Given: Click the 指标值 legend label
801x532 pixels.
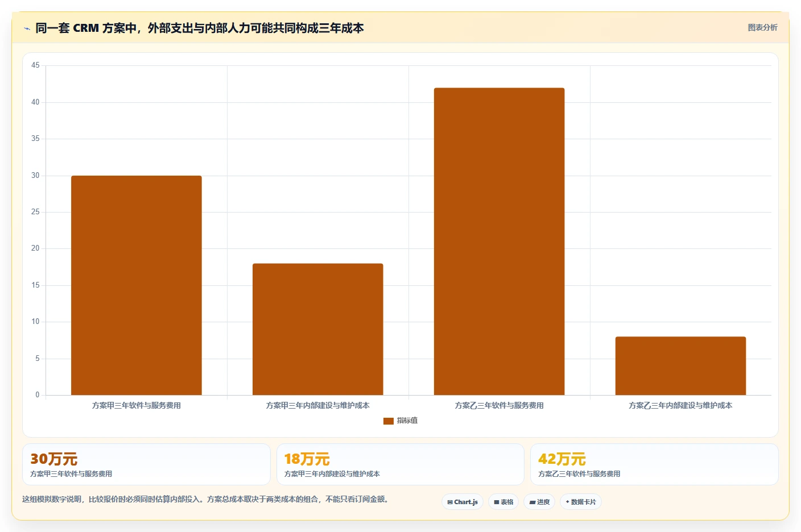Looking at the screenshot, I should pyautogui.click(x=407, y=421).
